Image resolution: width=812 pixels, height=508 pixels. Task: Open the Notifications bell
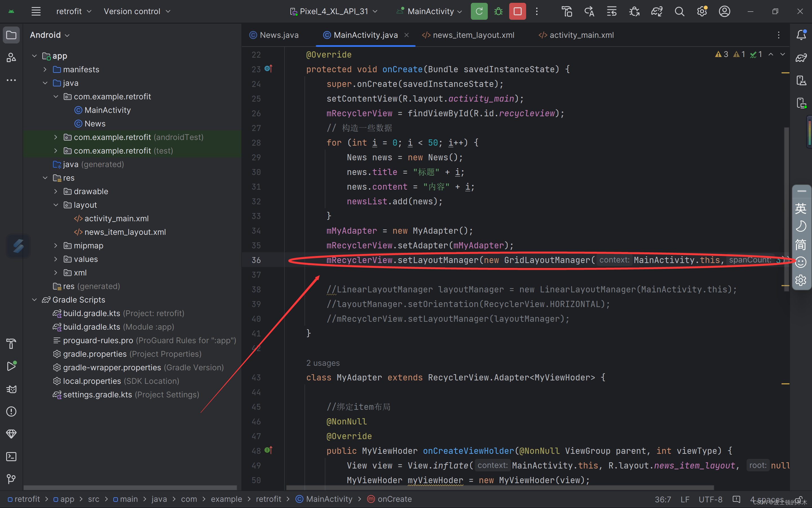tap(801, 35)
